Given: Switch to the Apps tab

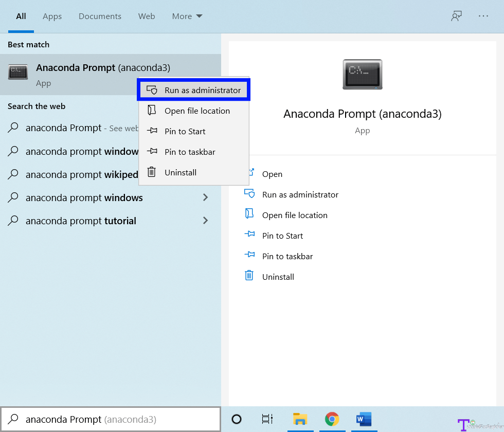Looking at the screenshot, I should click(52, 16).
